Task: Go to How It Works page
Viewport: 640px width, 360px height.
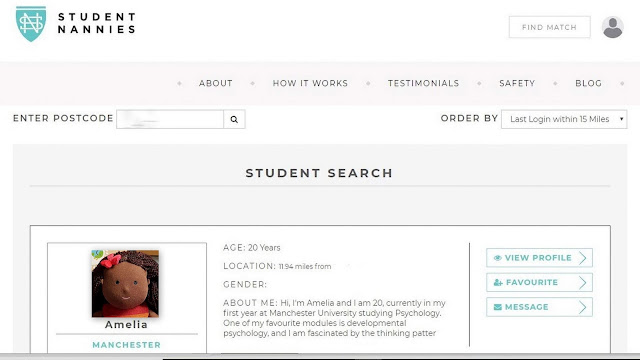Action: click(x=310, y=83)
